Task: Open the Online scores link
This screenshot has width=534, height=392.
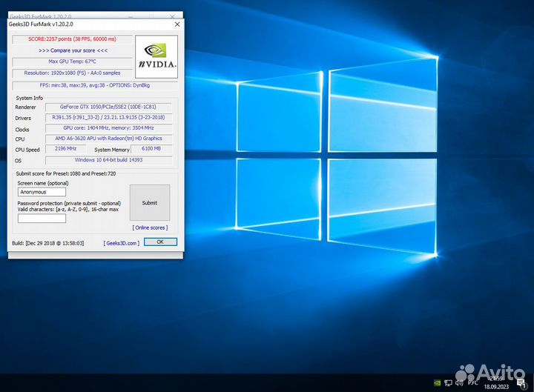Action: [x=150, y=227]
